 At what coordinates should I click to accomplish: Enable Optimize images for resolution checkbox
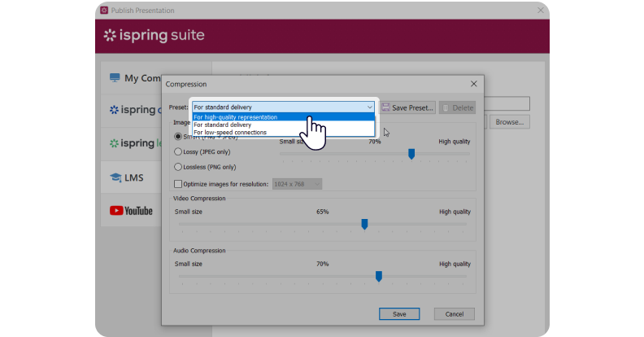(178, 184)
